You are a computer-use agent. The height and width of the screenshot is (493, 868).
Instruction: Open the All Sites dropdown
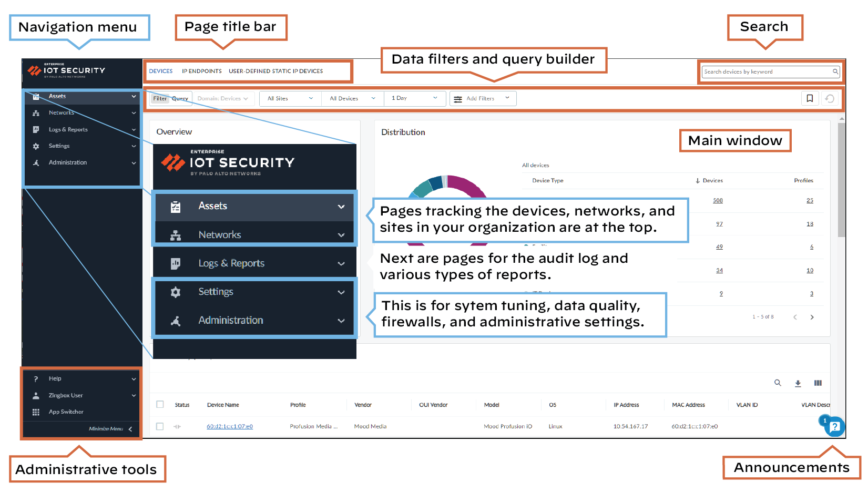pos(290,98)
